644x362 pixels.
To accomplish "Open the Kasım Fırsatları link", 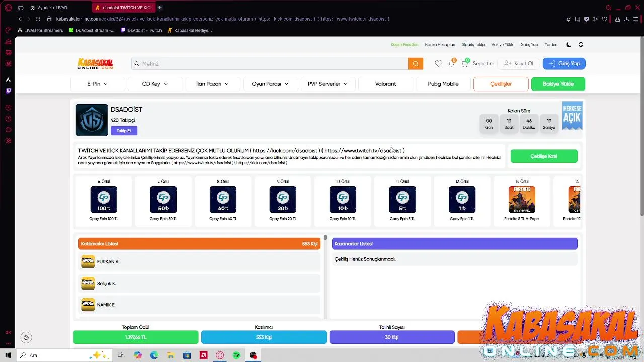I will click(405, 45).
